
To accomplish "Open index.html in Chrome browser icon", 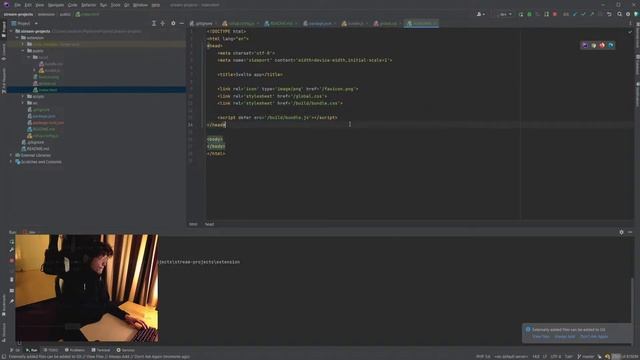I will pos(593,45).
